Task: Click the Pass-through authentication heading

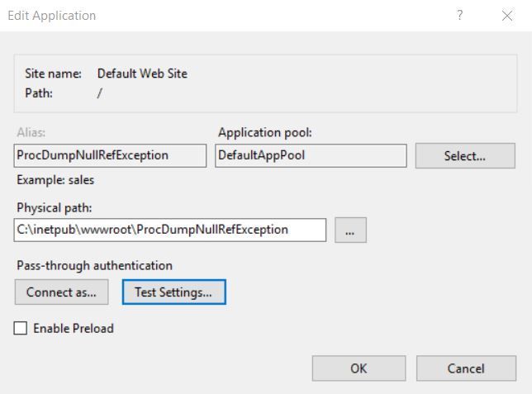Action: [94, 266]
